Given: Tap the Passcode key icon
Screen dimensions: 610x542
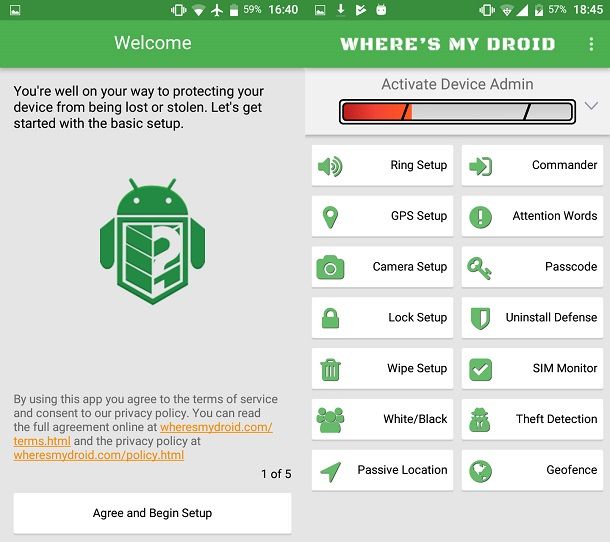Looking at the screenshot, I should pos(479,268).
